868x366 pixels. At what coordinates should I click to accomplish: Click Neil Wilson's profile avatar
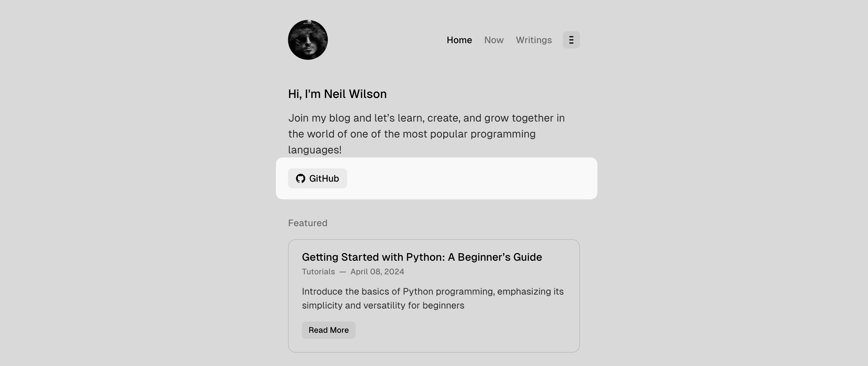(307, 40)
